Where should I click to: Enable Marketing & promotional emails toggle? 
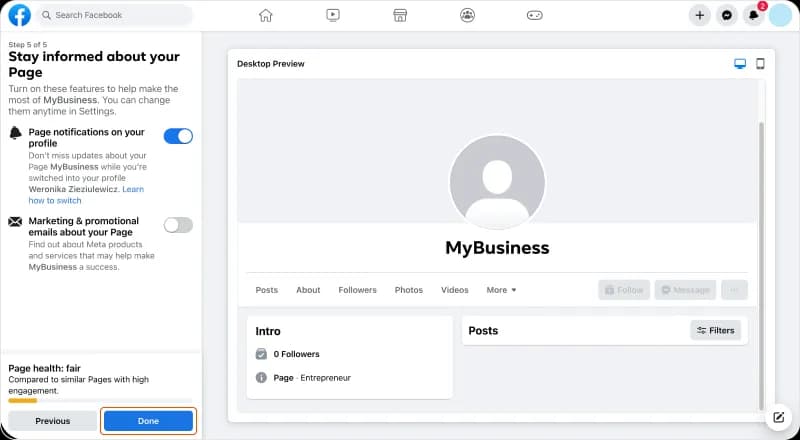[x=178, y=225]
